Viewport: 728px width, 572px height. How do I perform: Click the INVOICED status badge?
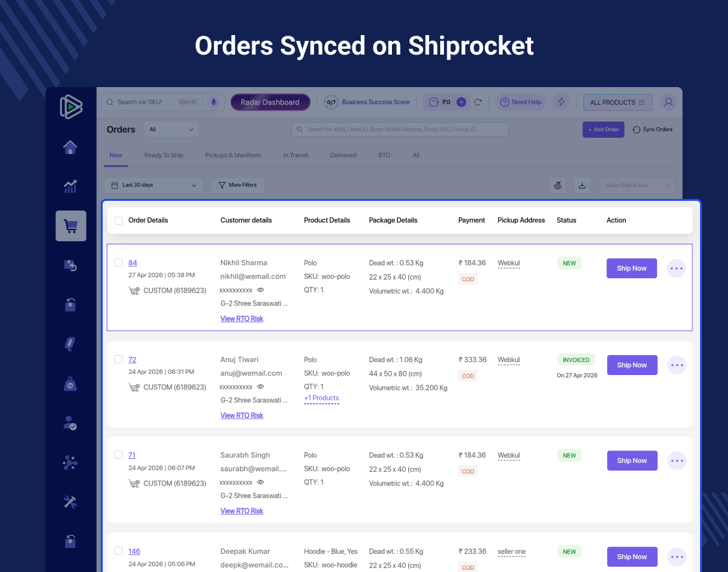pos(576,360)
